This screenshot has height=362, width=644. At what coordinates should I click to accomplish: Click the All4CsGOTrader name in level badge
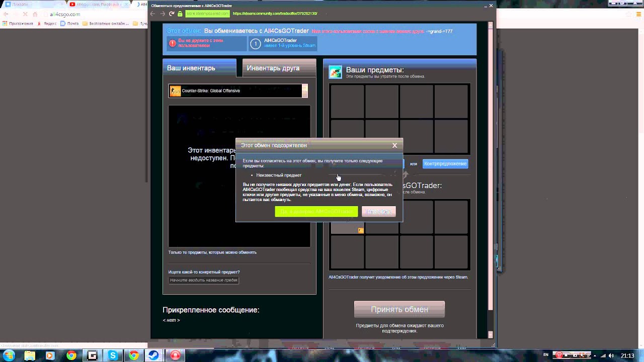[280, 40]
